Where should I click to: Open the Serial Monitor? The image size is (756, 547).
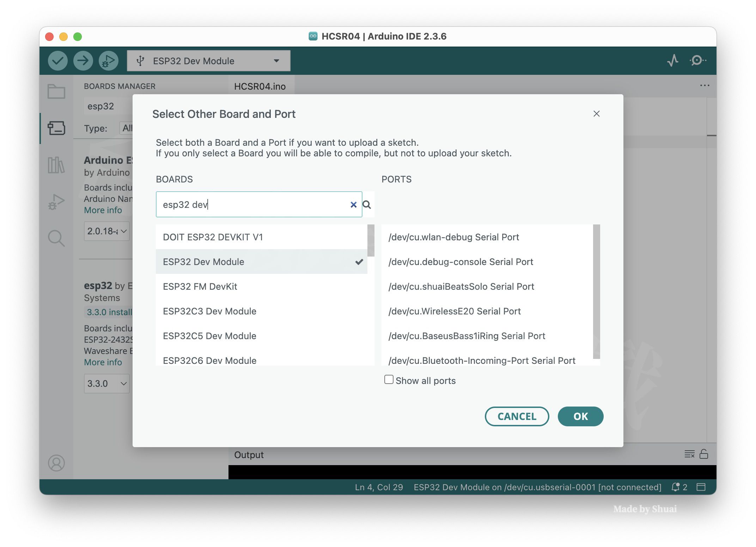coord(697,61)
